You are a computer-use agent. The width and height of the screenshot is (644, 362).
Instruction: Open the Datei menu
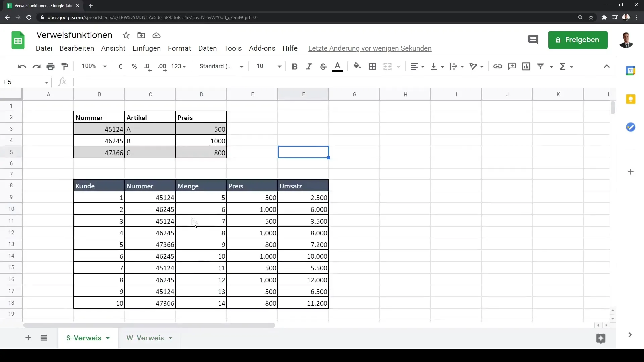point(44,48)
